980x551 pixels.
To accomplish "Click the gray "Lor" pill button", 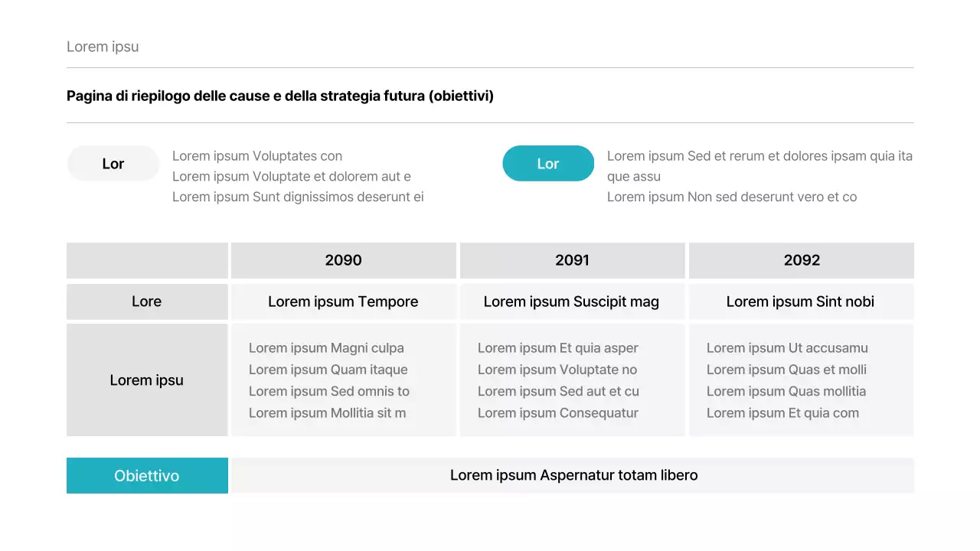I will coord(113,164).
